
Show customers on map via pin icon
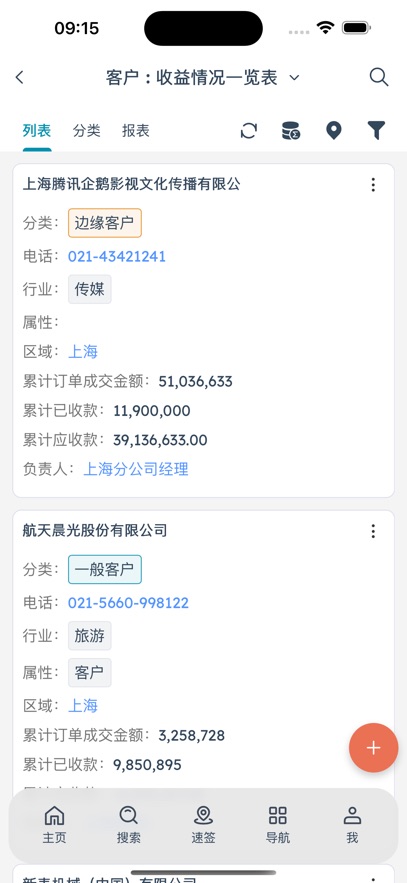pyautogui.click(x=334, y=131)
